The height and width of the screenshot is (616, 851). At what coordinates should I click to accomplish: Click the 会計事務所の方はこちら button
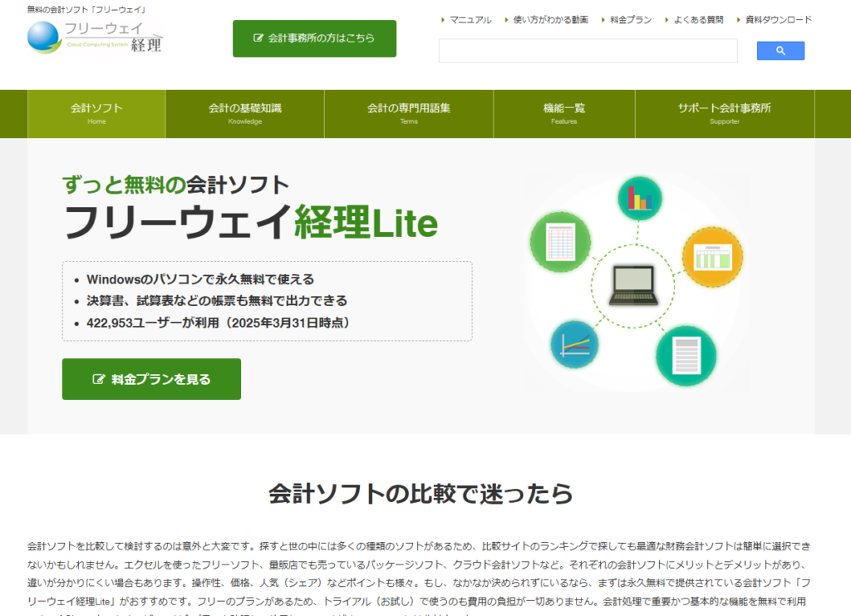(x=314, y=38)
